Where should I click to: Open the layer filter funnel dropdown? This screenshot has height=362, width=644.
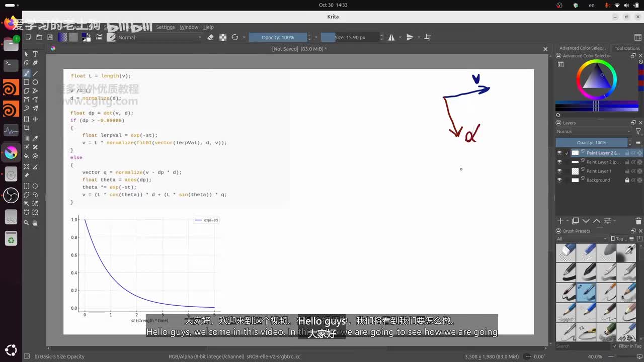coord(638,132)
